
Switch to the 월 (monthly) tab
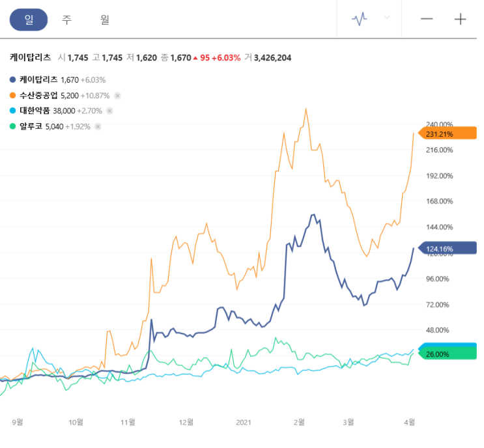pyautogui.click(x=105, y=20)
